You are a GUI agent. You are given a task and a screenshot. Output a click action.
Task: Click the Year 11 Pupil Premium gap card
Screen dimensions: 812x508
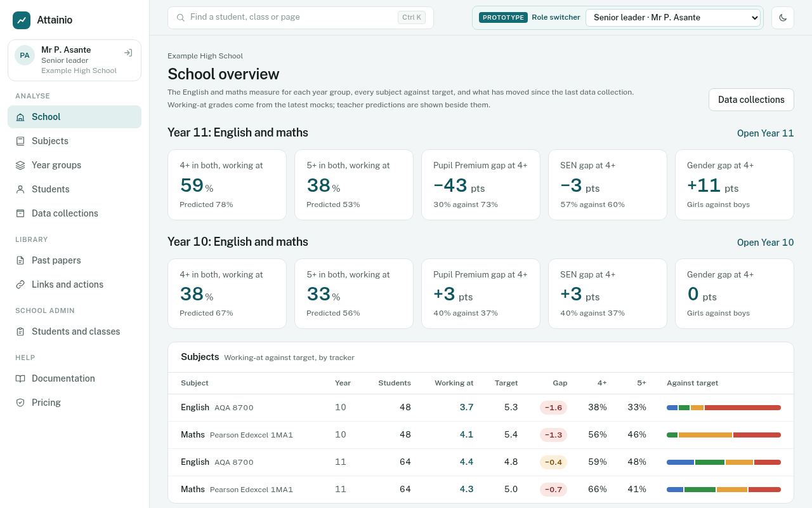481,185
